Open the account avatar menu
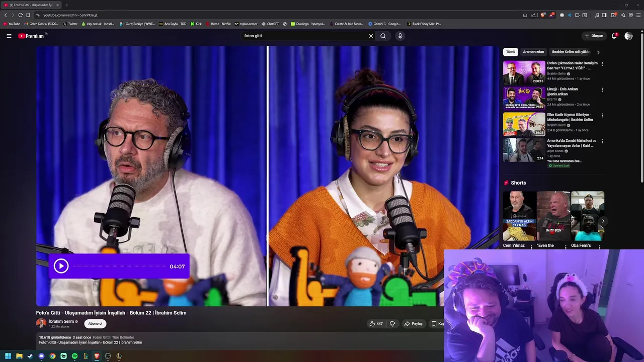 tap(628, 36)
